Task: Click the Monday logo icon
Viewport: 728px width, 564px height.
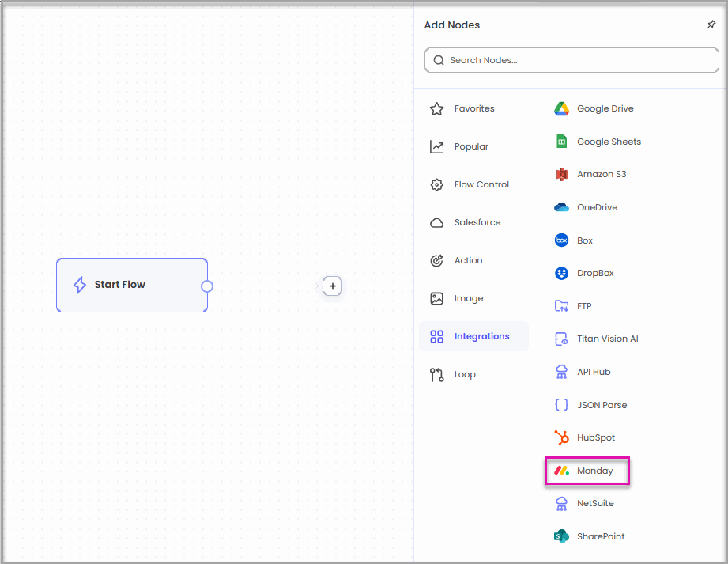Action: click(x=561, y=471)
